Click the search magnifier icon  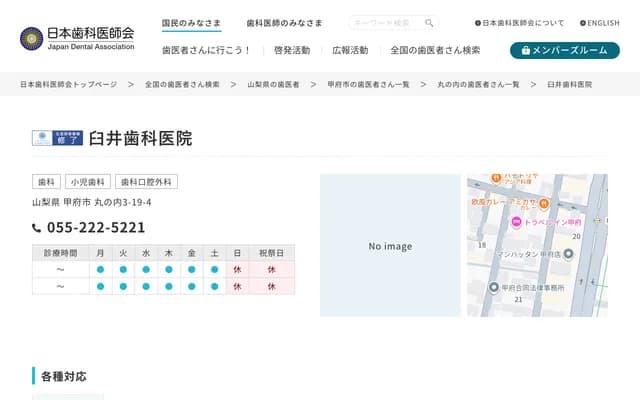(x=429, y=22)
